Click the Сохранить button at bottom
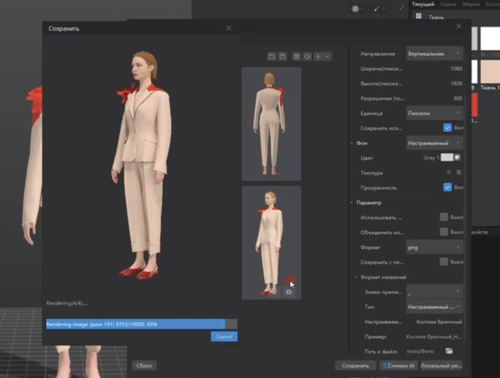This screenshot has width=500, height=378. [x=355, y=366]
